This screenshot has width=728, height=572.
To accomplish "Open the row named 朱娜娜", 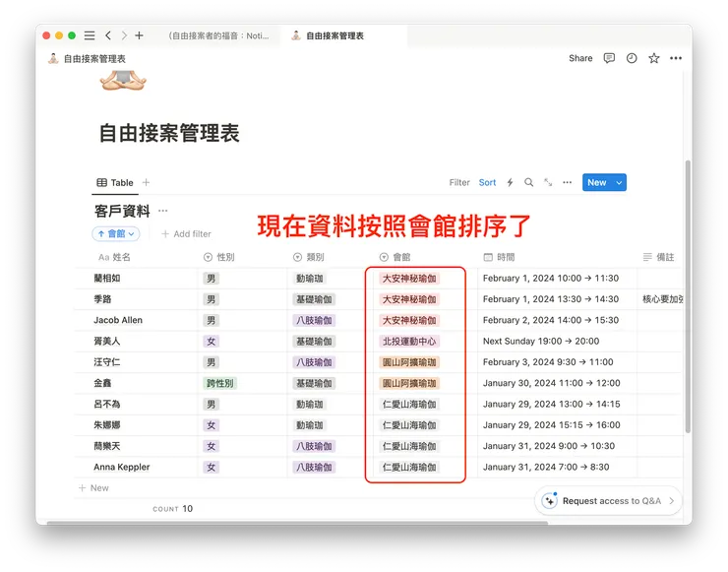I will (x=107, y=424).
